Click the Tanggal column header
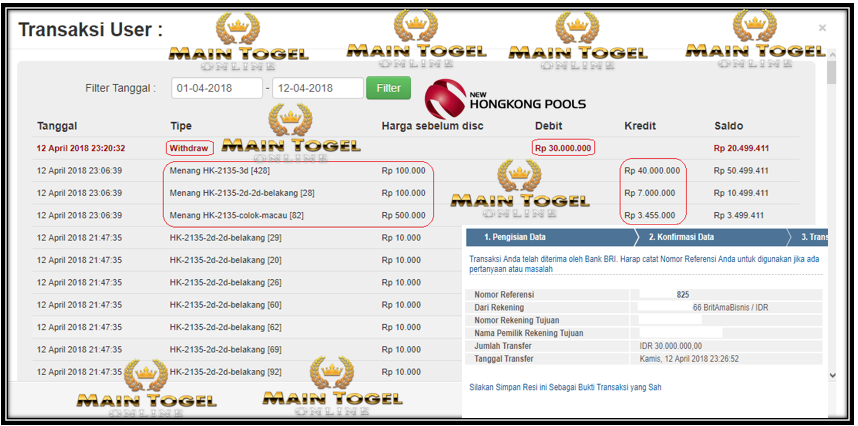This screenshot has height=426, width=858. click(x=57, y=126)
